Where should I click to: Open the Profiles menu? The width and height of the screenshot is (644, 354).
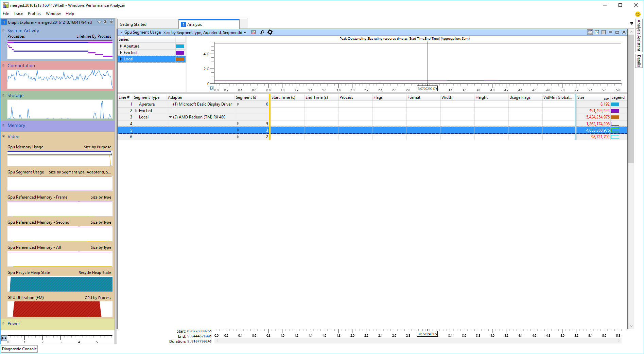coord(34,14)
